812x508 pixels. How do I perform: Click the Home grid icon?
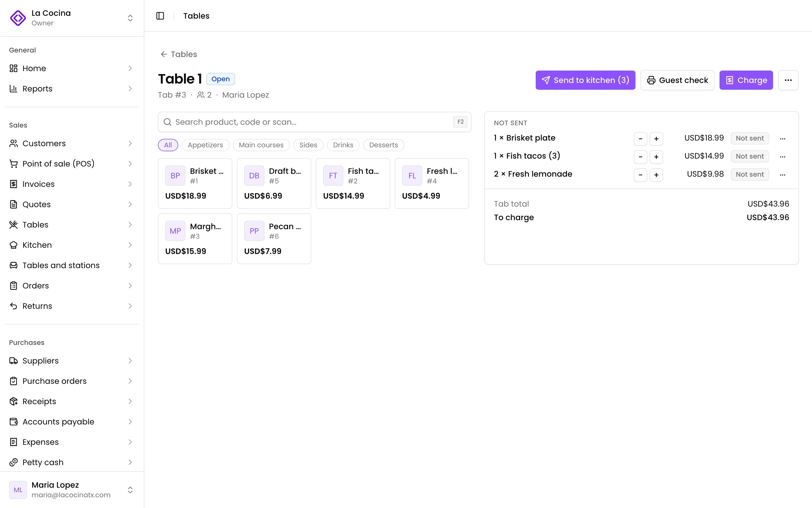(x=14, y=68)
